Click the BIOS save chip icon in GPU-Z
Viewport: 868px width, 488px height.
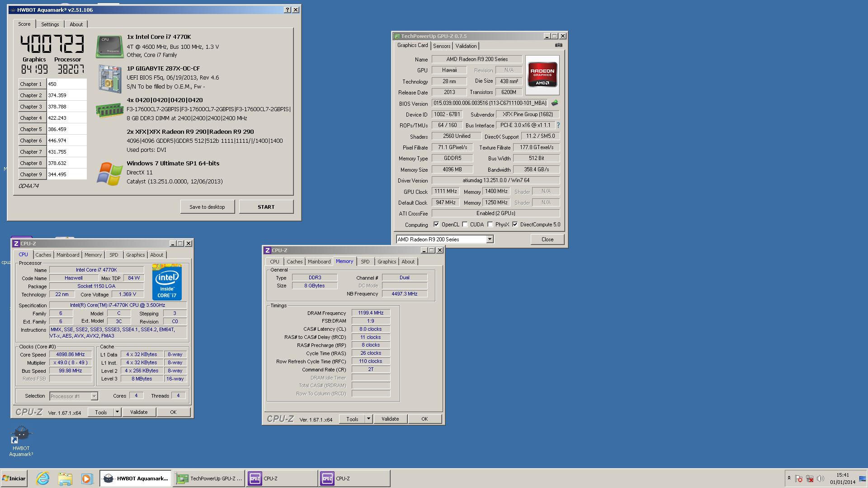[555, 103]
